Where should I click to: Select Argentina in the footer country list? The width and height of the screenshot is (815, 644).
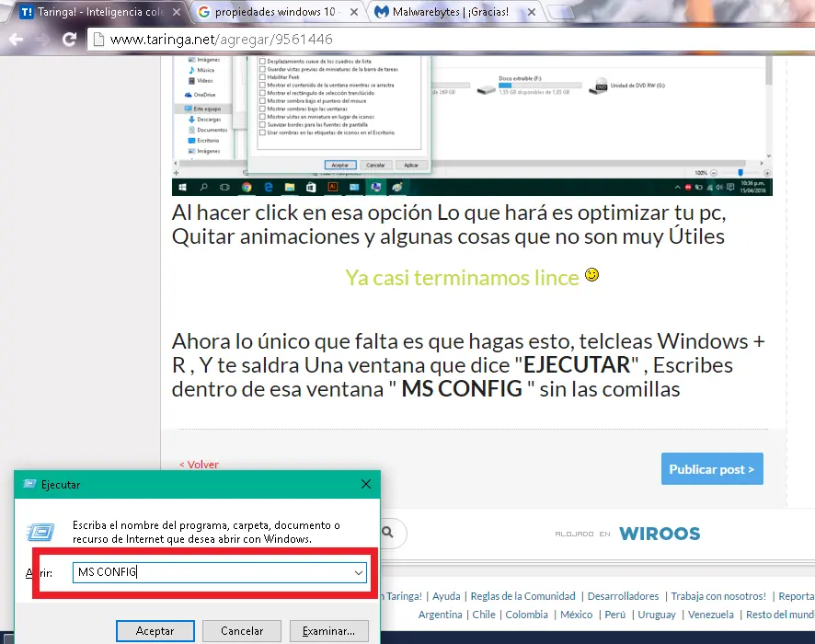pos(441,615)
